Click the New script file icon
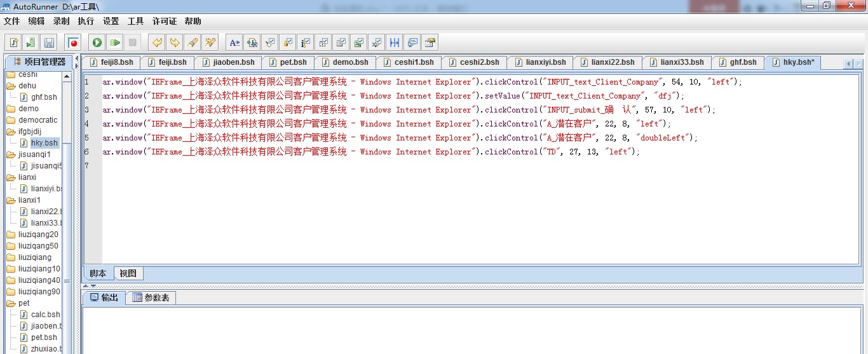The height and width of the screenshot is (354, 868). point(13,43)
